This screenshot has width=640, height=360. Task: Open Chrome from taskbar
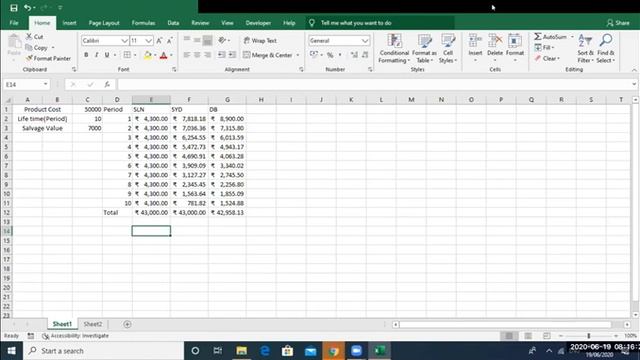(333, 351)
